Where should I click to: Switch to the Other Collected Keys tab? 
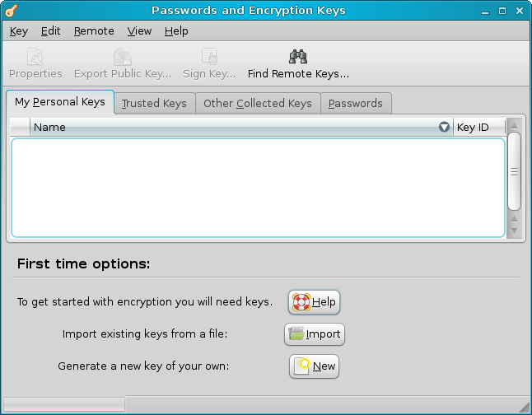257,104
